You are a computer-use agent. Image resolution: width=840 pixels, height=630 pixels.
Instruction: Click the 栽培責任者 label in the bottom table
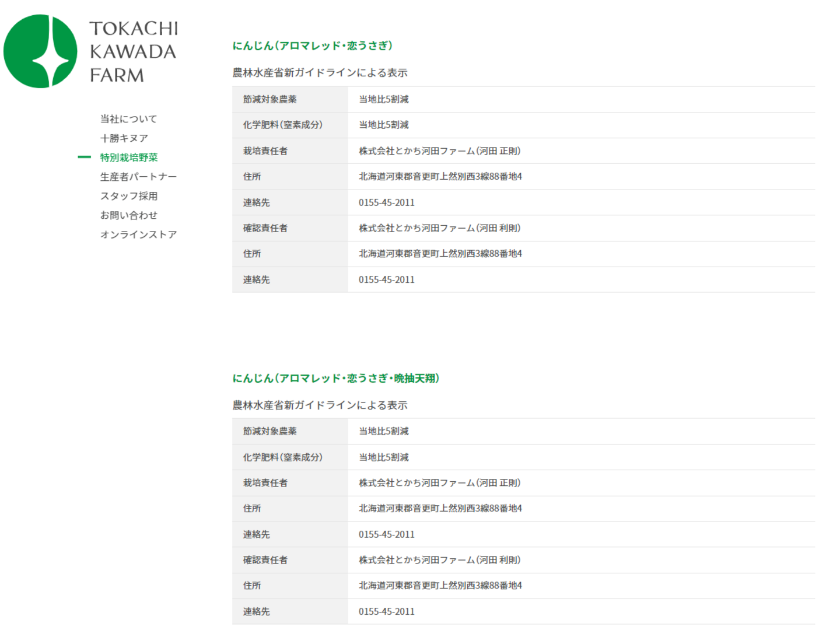coord(265,483)
